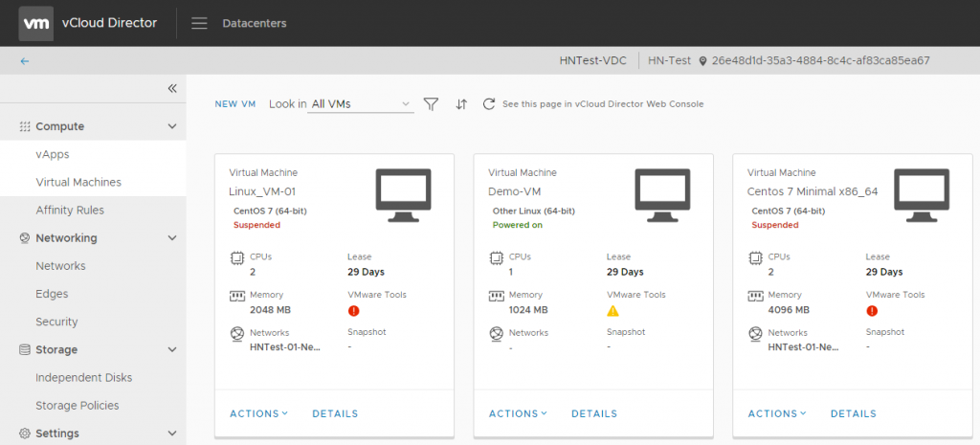Click the NEW VM button
The image size is (980, 445).
coord(235,104)
